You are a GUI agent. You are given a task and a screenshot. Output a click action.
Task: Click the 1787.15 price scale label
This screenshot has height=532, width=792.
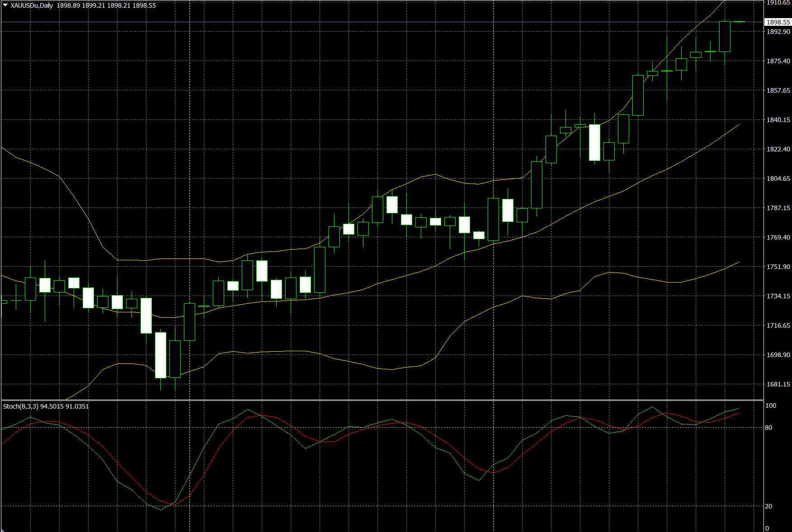point(778,208)
